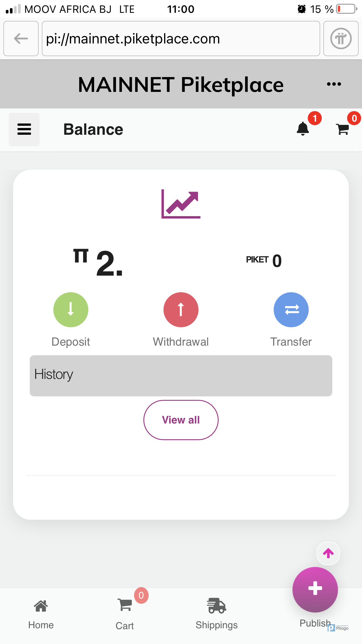Tap the blue Transfer icon
The width and height of the screenshot is (362, 644).
tap(291, 309)
